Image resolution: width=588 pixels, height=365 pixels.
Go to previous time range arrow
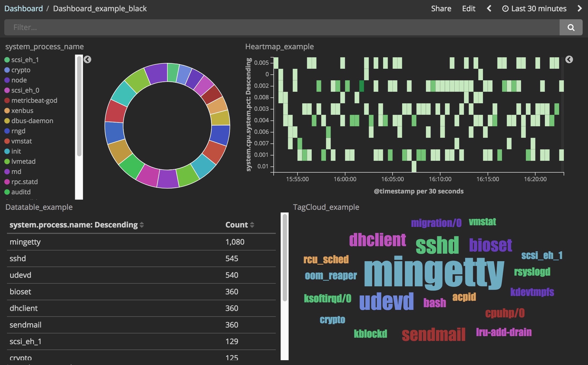[489, 9]
